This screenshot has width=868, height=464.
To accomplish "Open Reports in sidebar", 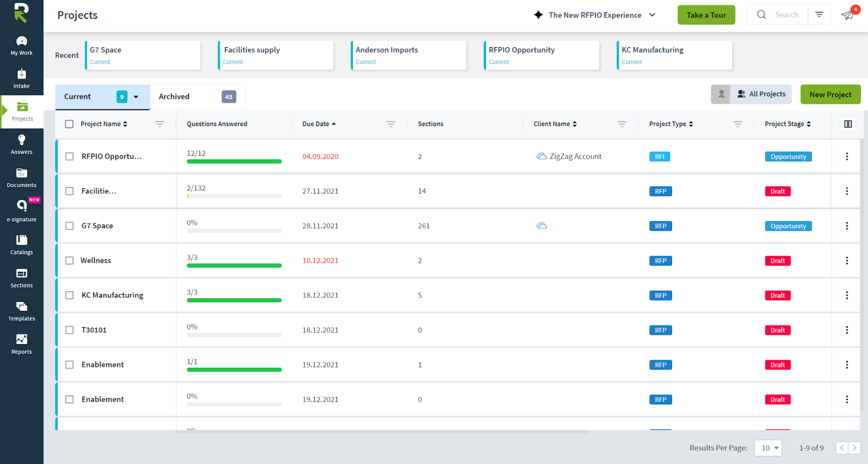I will 22,345.
